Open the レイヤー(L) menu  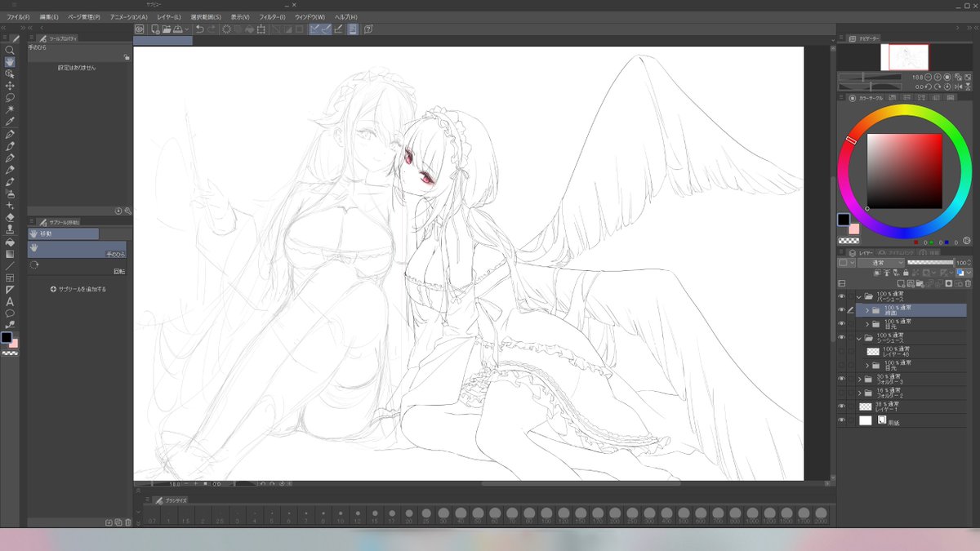click(x=169, y=16)
